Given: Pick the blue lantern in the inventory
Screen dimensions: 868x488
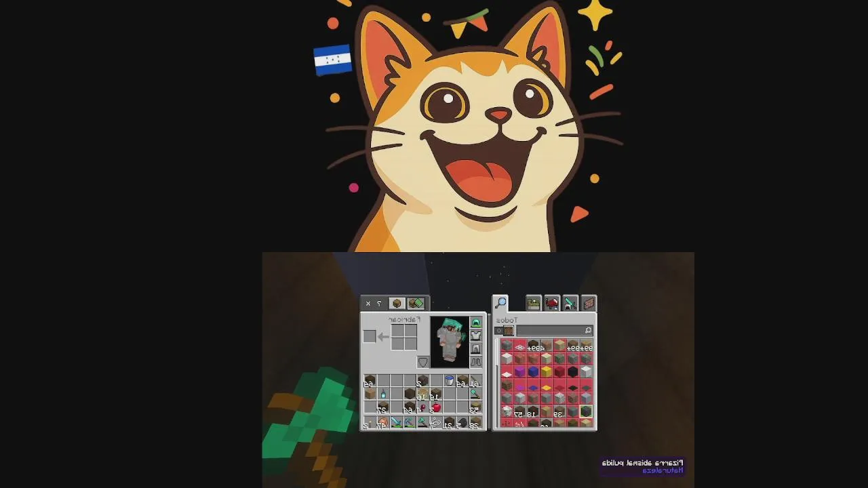Looking at the screenshot, I should (383, 394).
